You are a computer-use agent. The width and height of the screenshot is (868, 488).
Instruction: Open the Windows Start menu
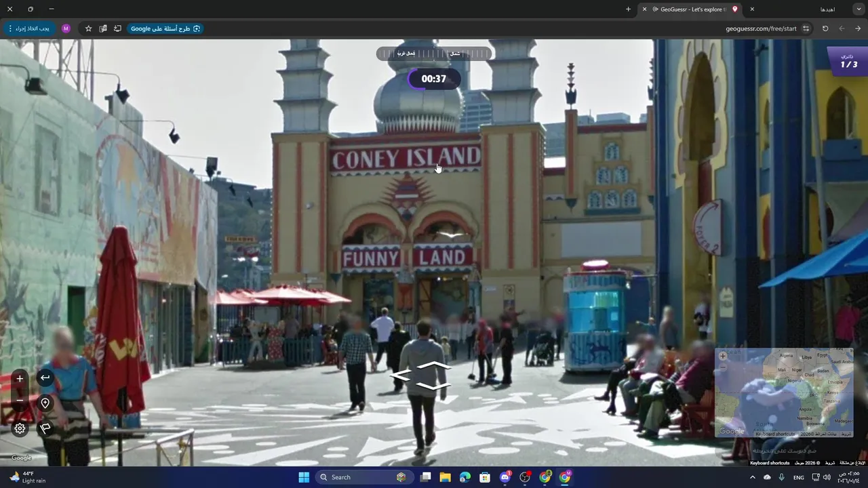(x=304, y=477)
